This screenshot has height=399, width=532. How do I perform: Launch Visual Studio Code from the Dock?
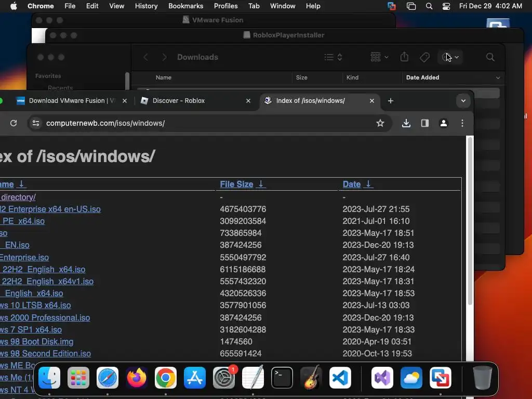pos(340,378)
